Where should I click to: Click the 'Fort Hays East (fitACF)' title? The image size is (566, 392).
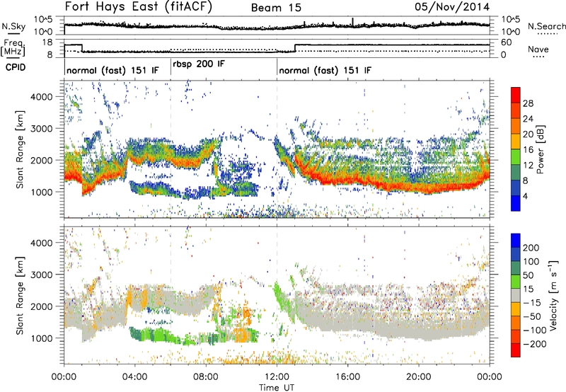[138, 7]
